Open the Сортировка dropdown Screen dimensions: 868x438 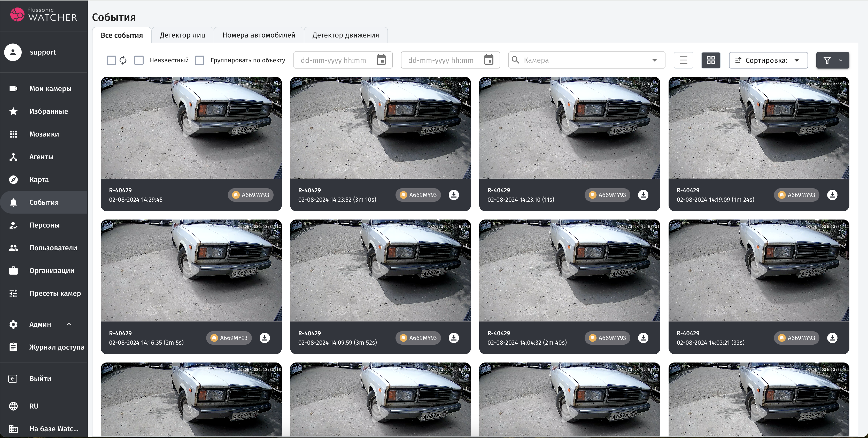[x=768, y=60]
